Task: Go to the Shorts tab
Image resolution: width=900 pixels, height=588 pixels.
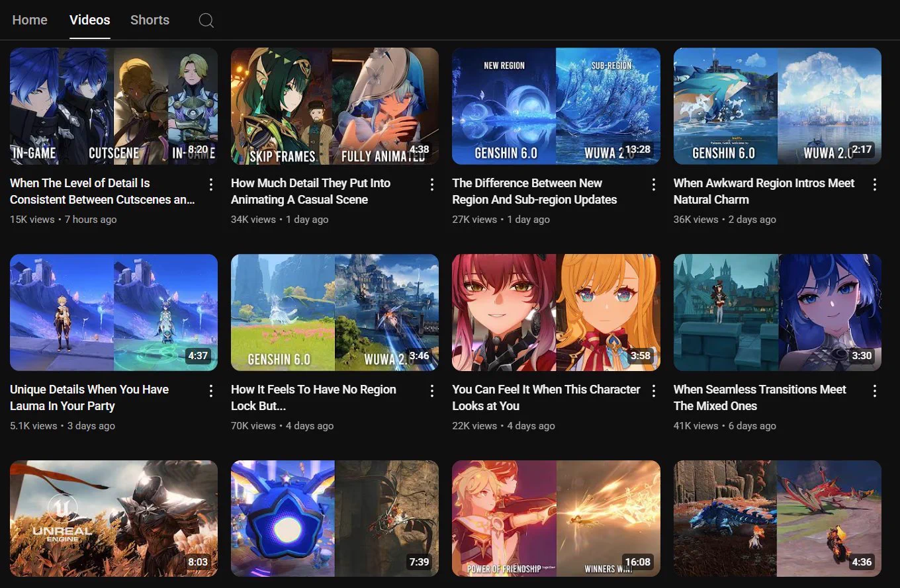Action: coord(150,20)
